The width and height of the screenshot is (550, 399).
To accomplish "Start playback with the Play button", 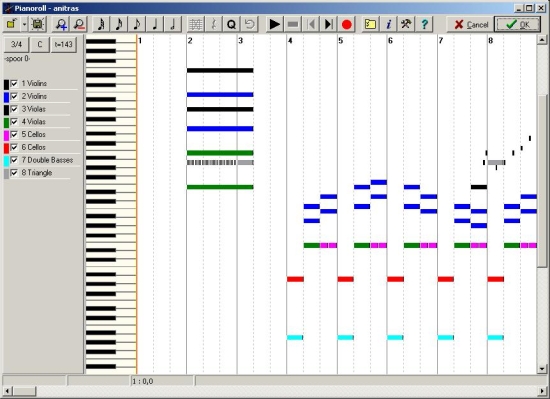I will pos(274,24).
